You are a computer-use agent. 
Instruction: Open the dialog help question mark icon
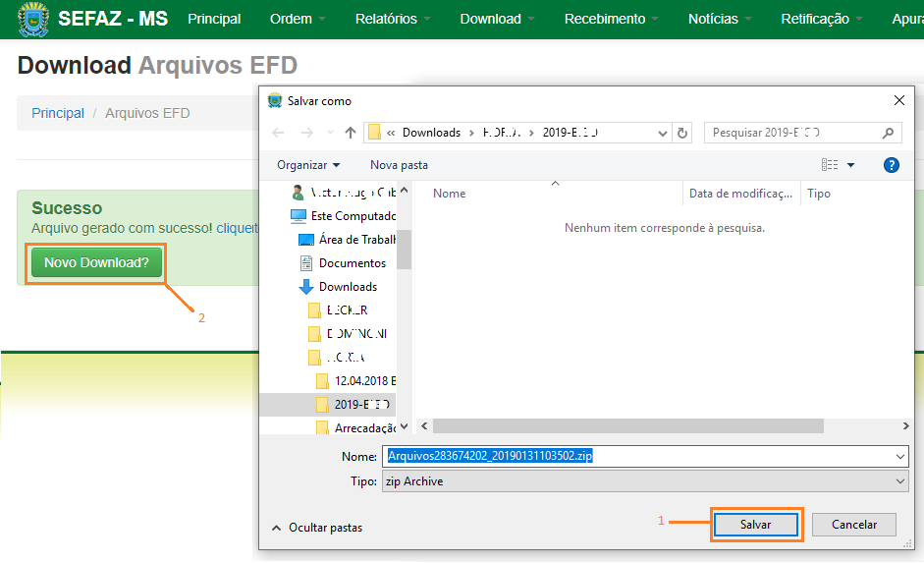pyautogui.click(x=891, y=165)
